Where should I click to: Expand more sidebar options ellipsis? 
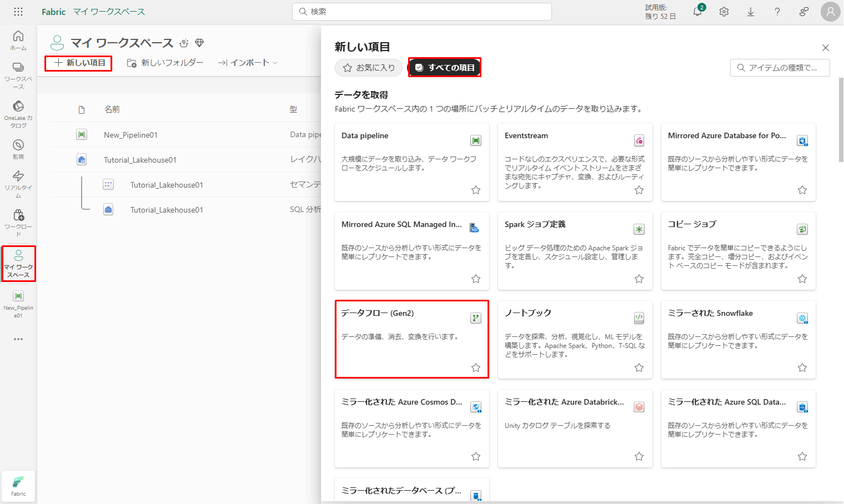(x=18, y=339)
